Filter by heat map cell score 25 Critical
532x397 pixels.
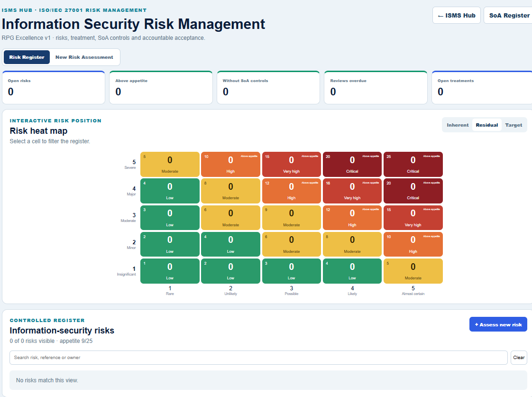coord(413,164)
